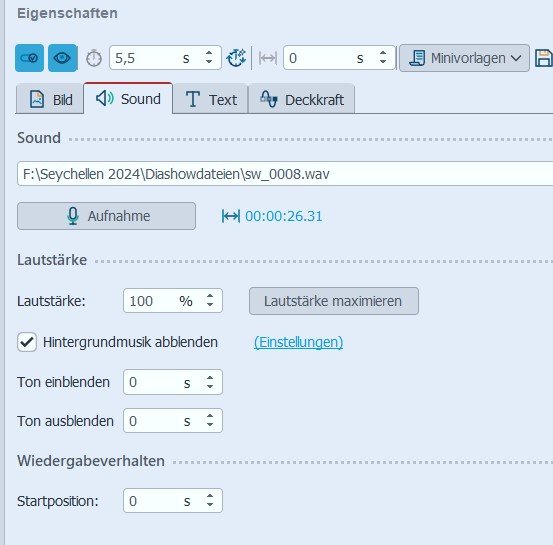Viewport: 553px width, 545px height.
Task: Click Lautstärke maximieren button
Action: click(x=334, y=301)
